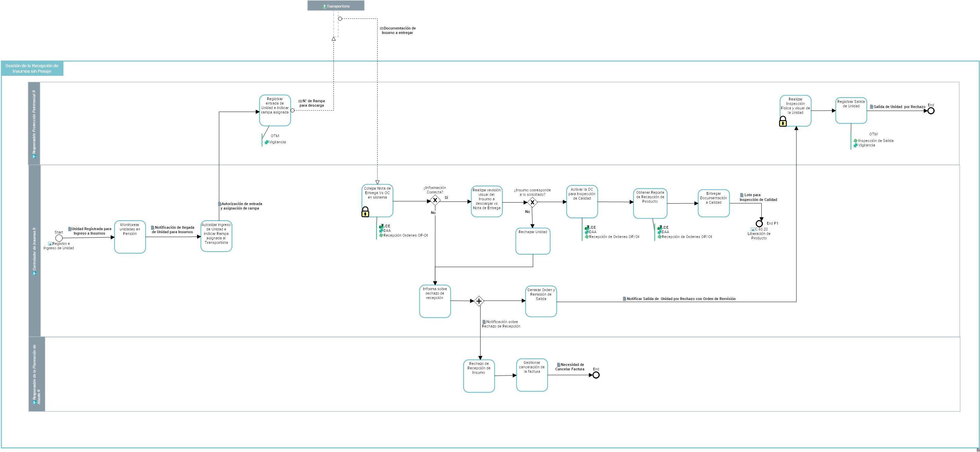Select the Rechazar Unidad task
The image size is (980, 452).
(x=533, y=241)
